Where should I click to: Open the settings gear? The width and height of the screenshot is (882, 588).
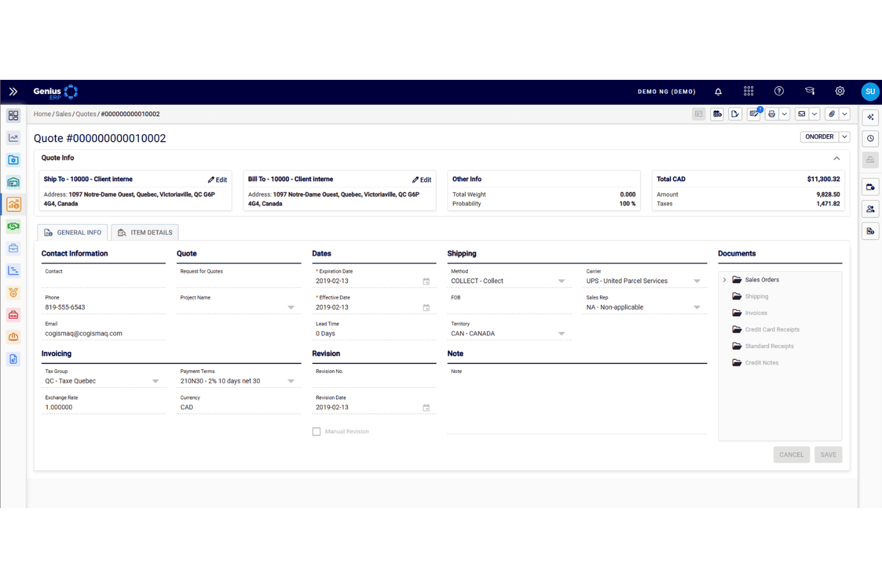(840, 91)
